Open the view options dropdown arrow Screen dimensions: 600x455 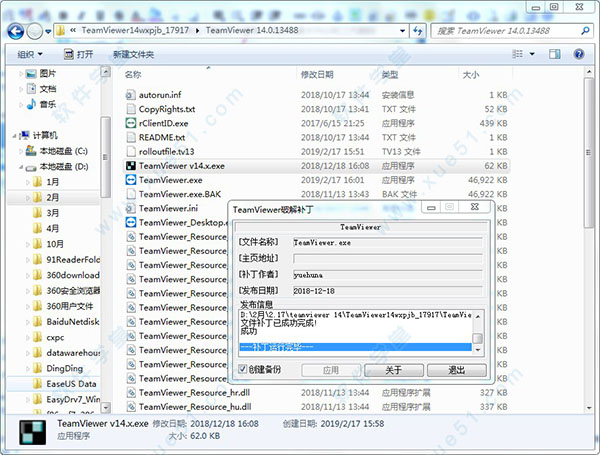pos(532,54)
